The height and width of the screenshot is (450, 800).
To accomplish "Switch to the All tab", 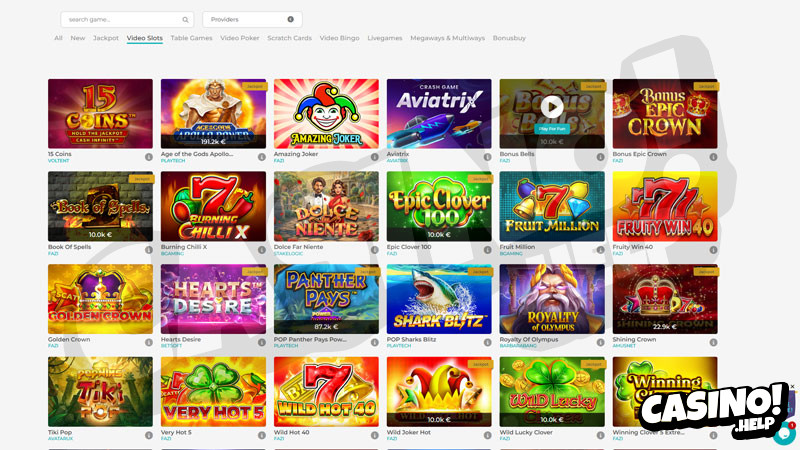I will pyautogui.click(x=58, y=38).
